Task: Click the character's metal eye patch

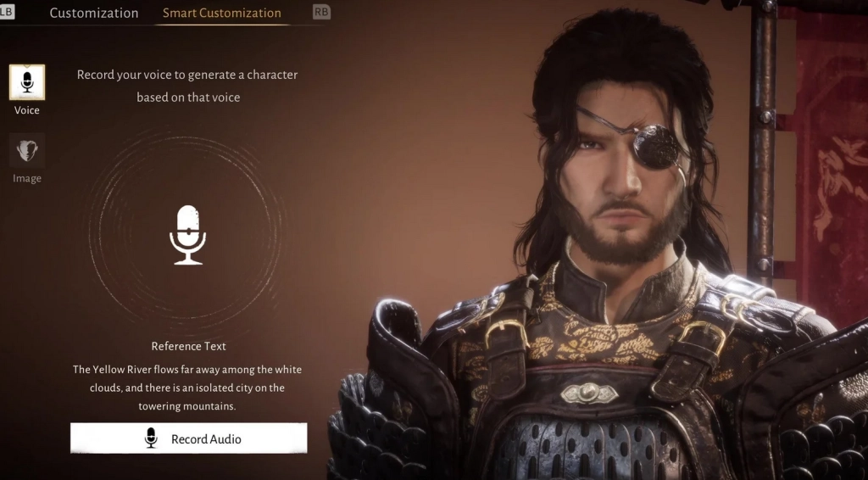Action: [655, 146]
